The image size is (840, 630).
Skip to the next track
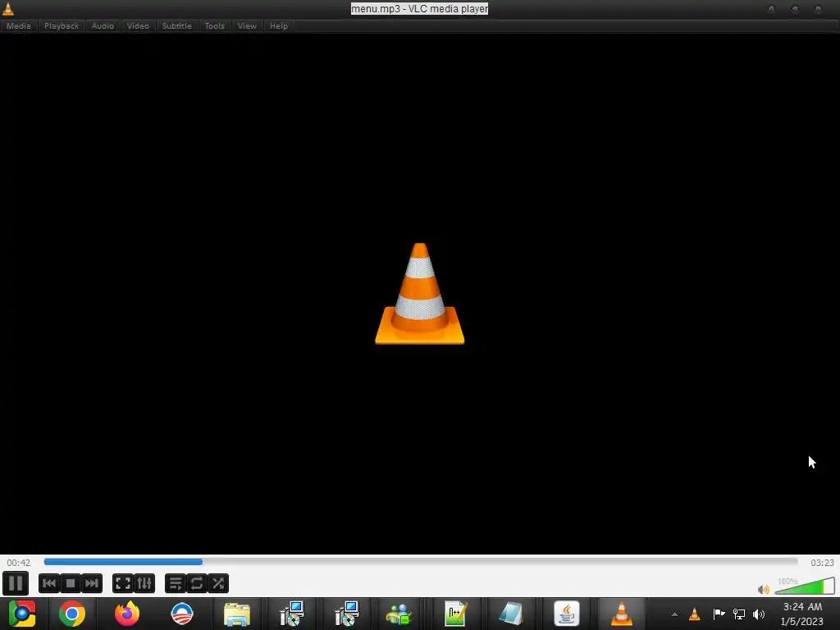point(92,583)
